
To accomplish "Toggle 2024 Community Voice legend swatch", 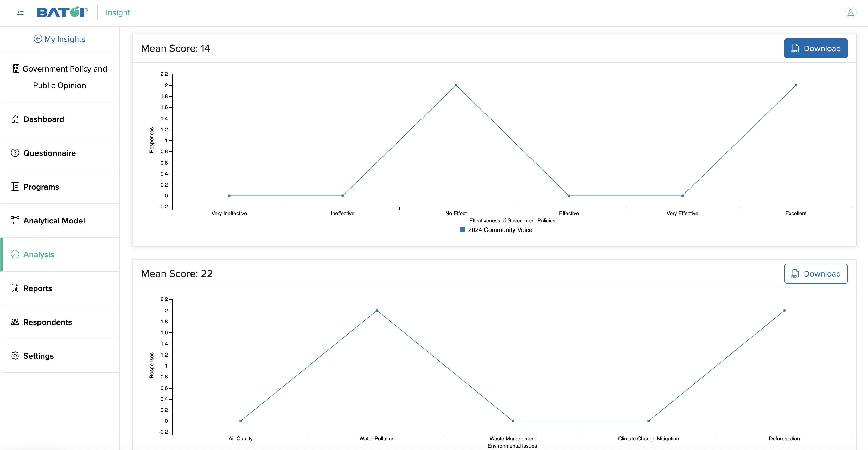I will click(x=463, y=229).
